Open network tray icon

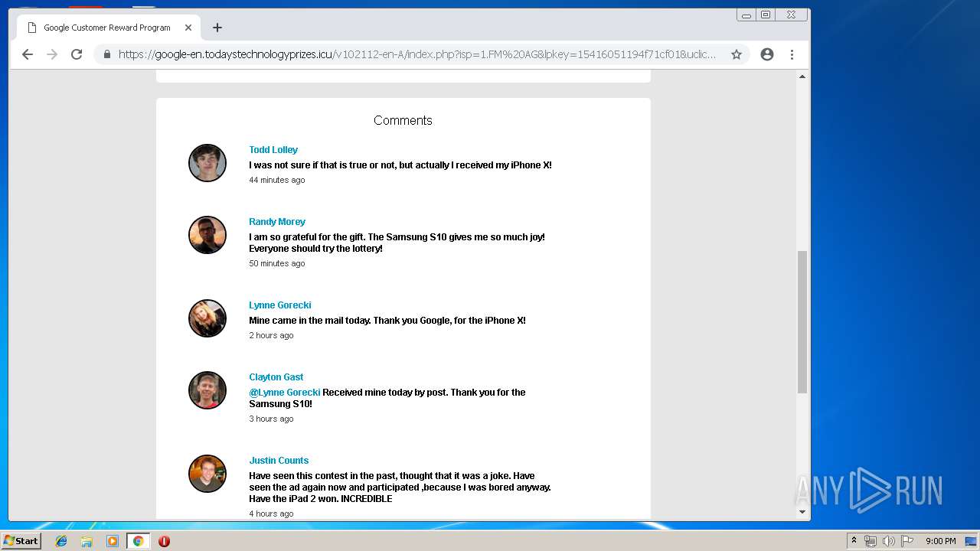(x=871, y=541)
